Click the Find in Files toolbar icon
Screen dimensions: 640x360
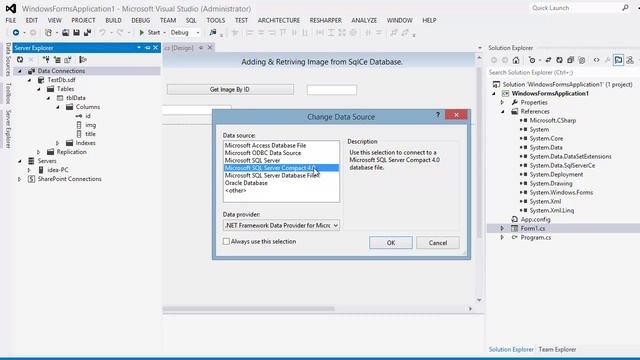(213, 32)
